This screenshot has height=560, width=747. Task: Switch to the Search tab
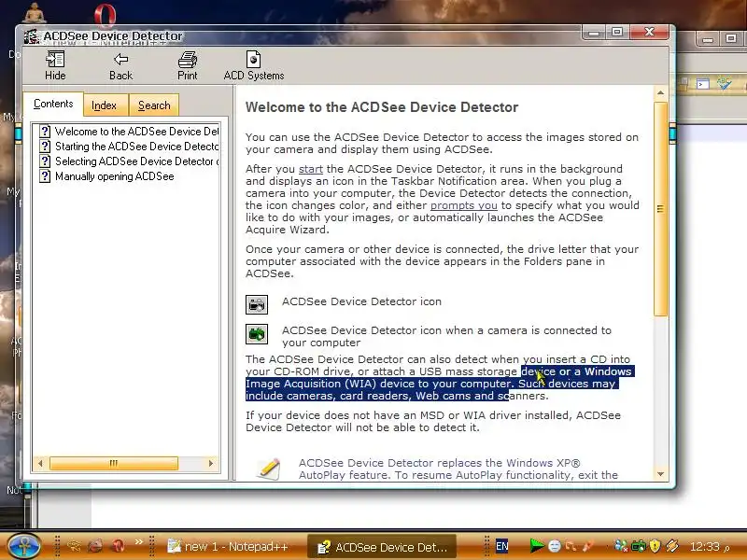pyautogui.click(x=154, y=105)
